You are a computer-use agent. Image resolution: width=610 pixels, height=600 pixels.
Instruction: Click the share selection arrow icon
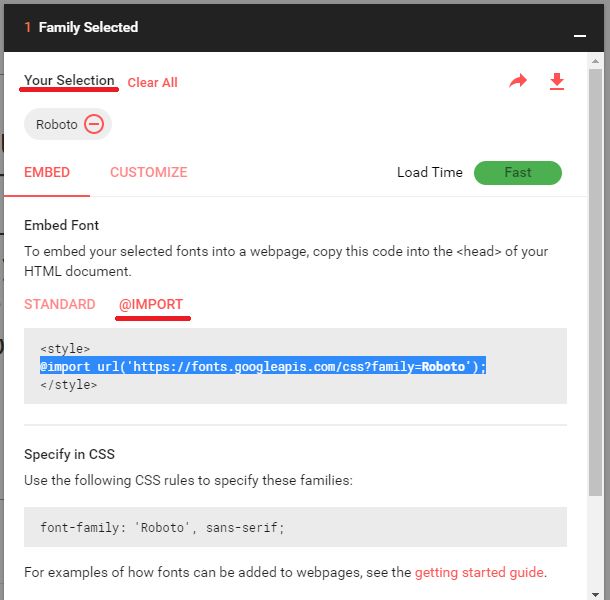518,82
